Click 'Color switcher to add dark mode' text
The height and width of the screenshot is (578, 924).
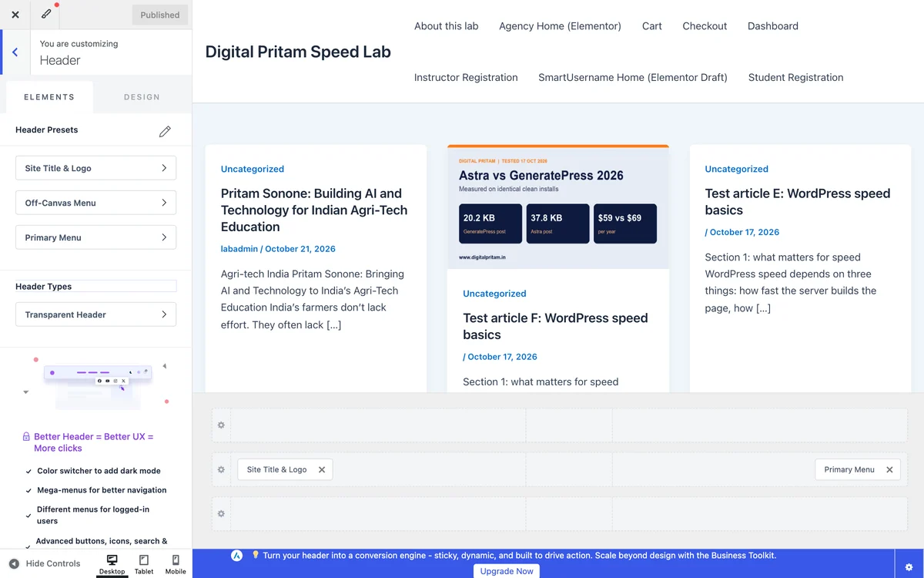pos(99,471)
